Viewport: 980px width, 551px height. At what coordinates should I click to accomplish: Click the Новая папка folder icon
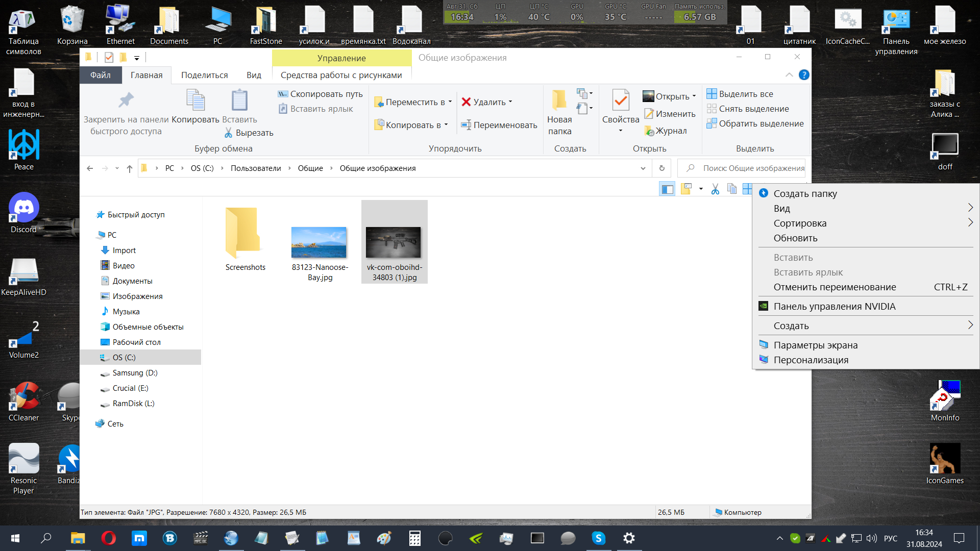pos(559,99)
